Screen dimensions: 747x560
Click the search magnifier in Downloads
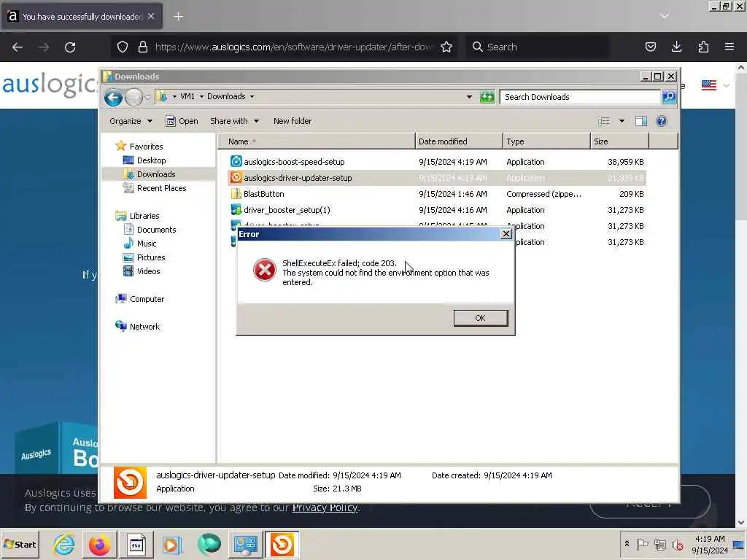(669, 97)
